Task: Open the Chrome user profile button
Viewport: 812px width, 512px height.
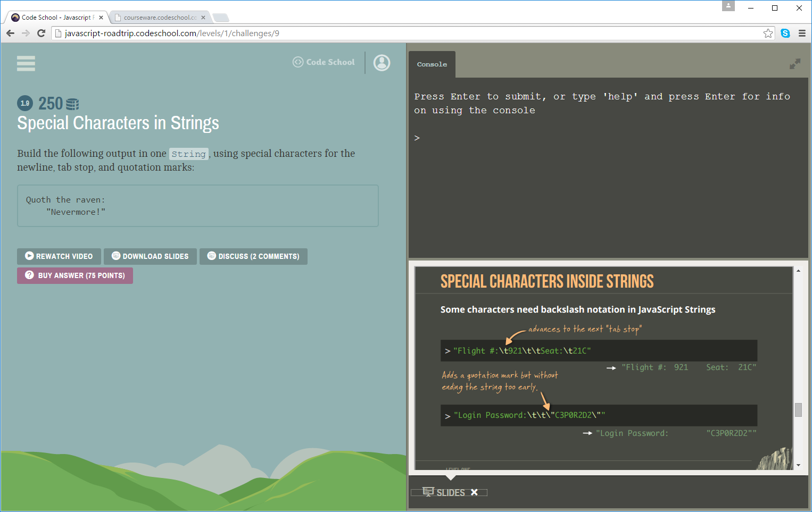Action: point(728,6)
